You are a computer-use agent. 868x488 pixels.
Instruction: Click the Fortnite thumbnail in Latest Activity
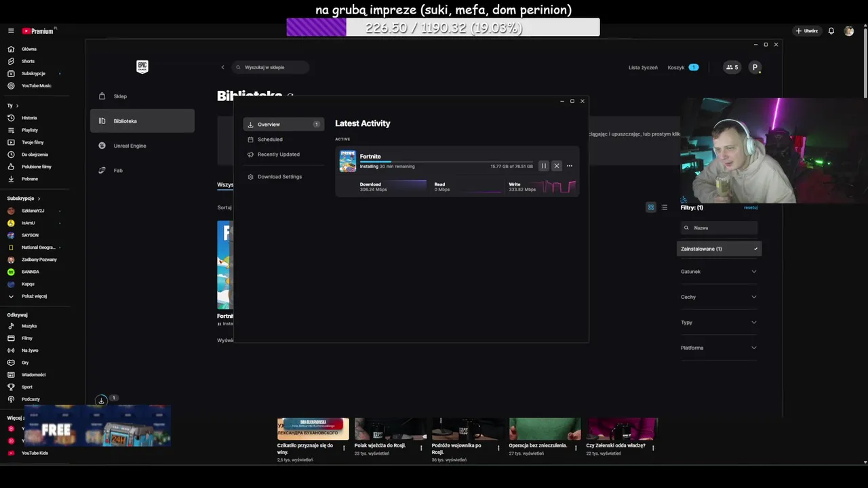tap(348, 161)
